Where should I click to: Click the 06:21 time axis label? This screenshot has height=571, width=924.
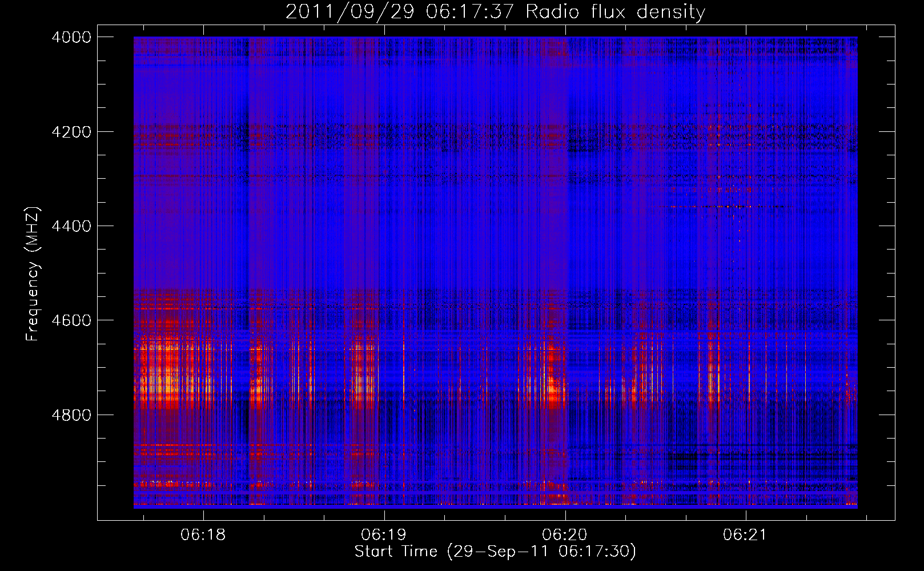pyautogui.click(x=746, y=535)
